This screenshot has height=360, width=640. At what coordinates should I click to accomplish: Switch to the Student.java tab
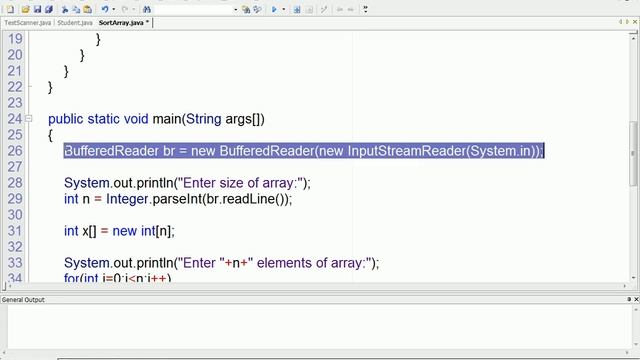pos(75,23)
